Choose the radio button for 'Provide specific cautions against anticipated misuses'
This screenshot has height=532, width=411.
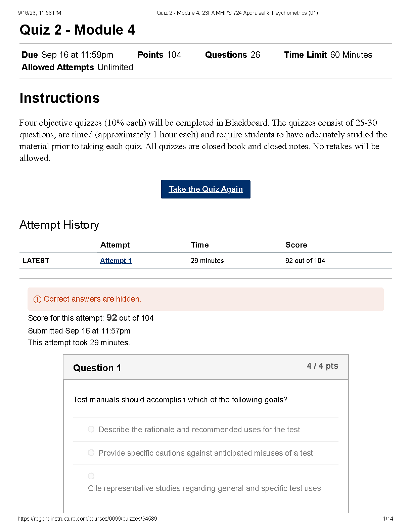[91, 453]
